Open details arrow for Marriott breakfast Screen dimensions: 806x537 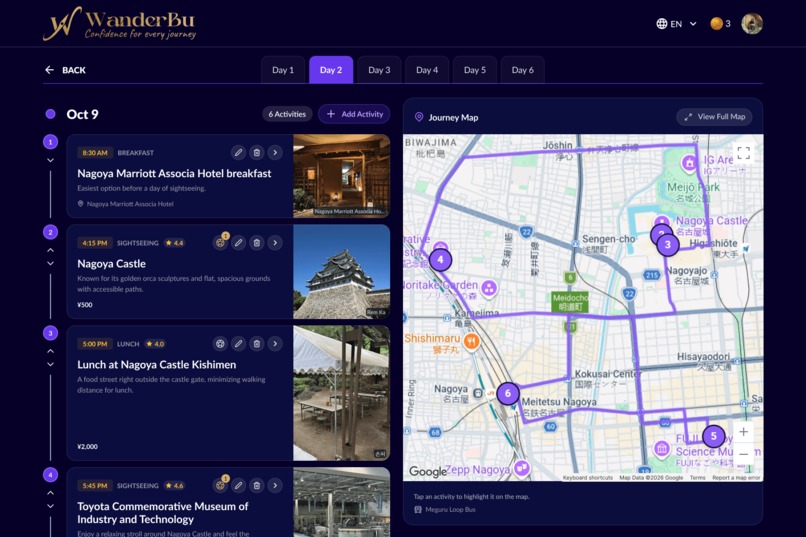[x=275, y=153]
